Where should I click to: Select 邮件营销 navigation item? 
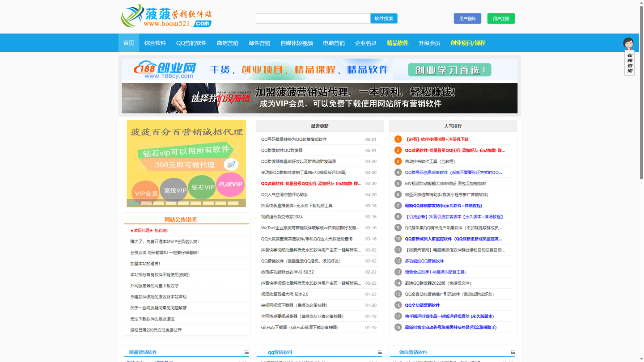(259, 43)
